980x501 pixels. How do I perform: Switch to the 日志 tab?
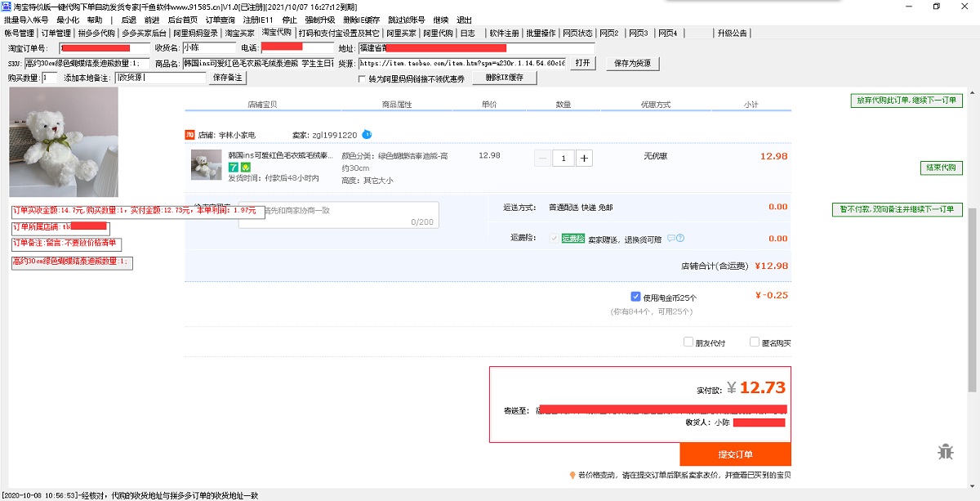coord(468,34)
